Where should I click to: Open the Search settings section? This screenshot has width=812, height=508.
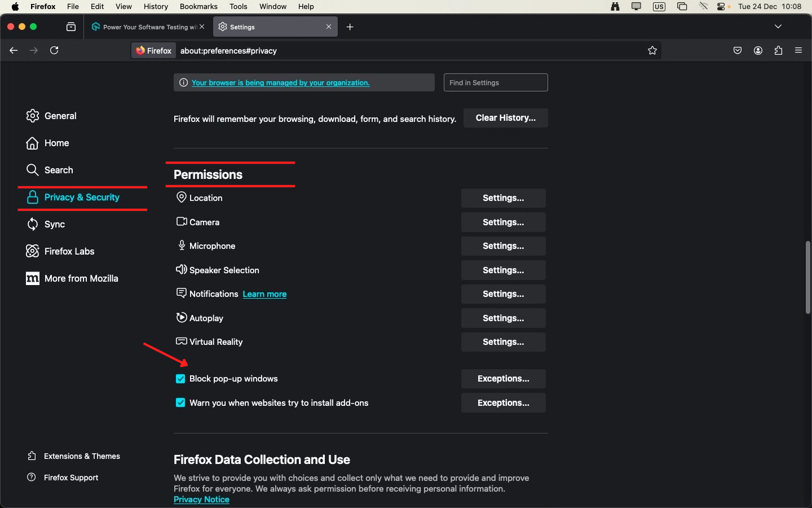58,170
